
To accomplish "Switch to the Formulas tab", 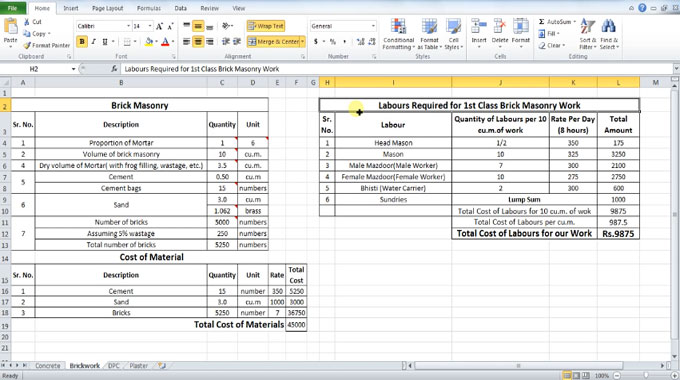I will pos(149,8).
